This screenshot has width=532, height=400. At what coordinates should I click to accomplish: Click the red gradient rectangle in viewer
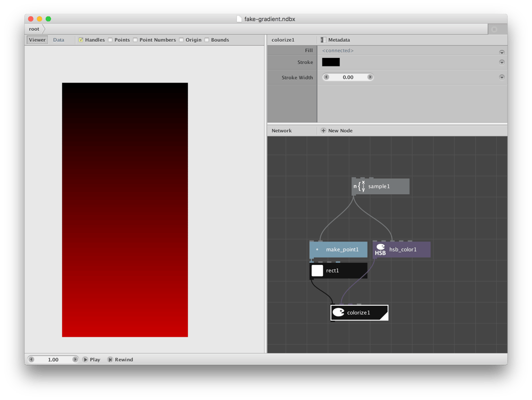(125, 210)
